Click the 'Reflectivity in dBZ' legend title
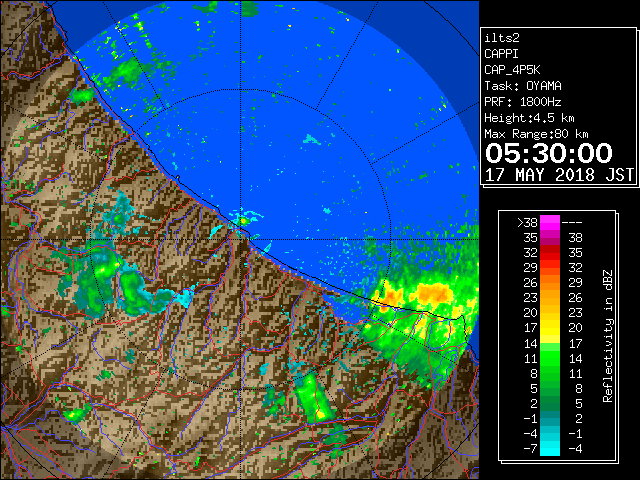640x480 pixels. 607,336
